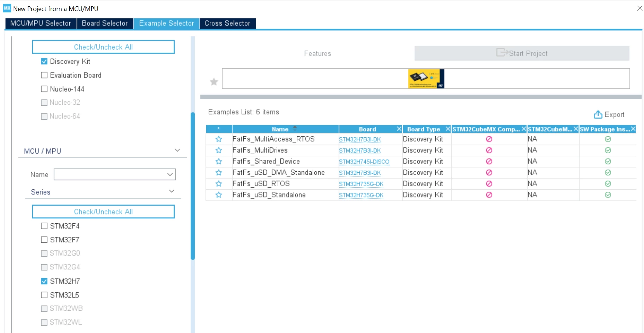
Task: Remove the Board column using its X
Action: 399,129
